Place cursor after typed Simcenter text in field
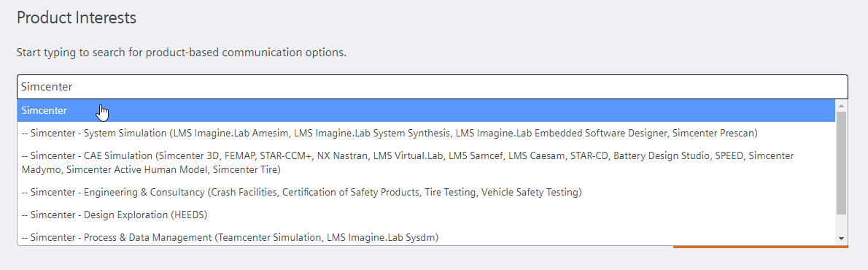 (x=74, y=87)
